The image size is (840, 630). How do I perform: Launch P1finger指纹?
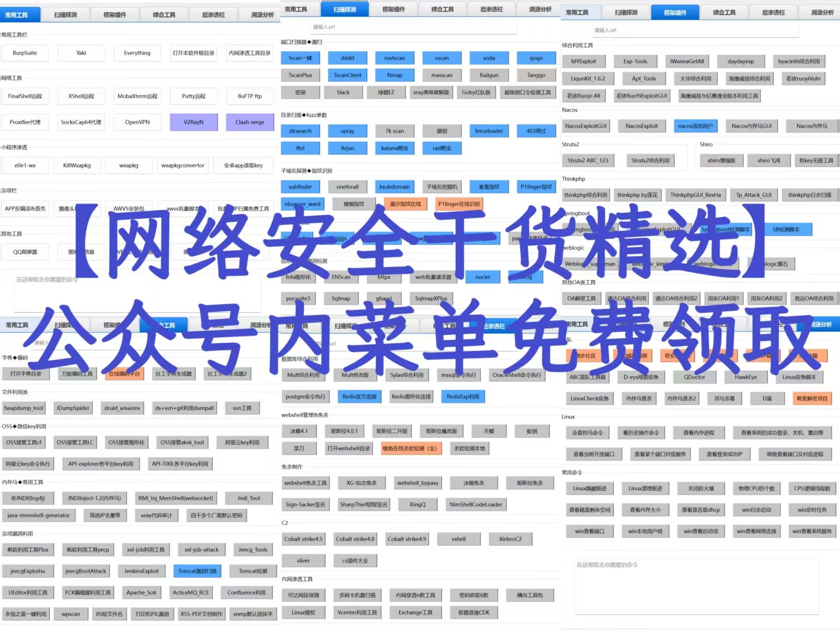536,187
